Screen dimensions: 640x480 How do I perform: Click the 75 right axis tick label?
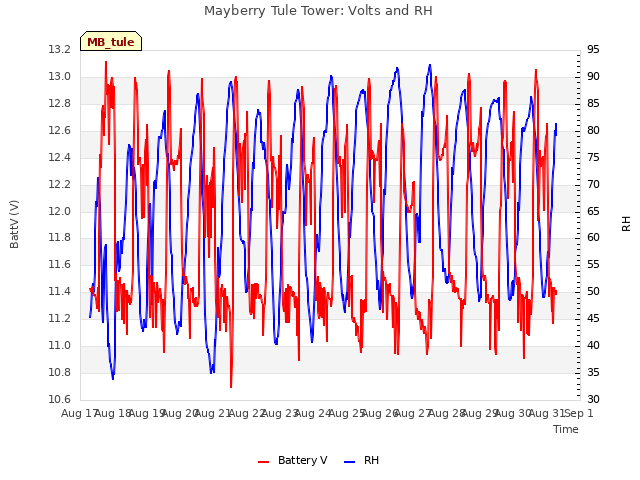pyautogui.click(x=593, y=157)
